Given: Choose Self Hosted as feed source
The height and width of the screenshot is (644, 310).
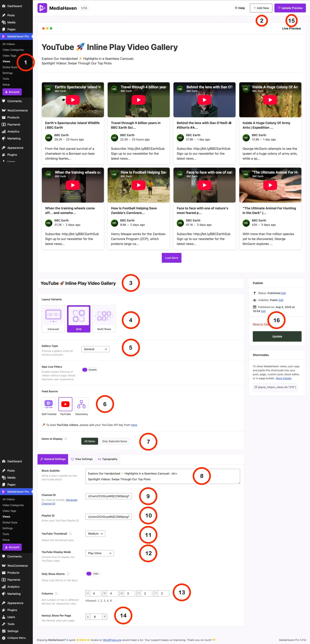Looking at the screenshot, I should click(49, 404).
